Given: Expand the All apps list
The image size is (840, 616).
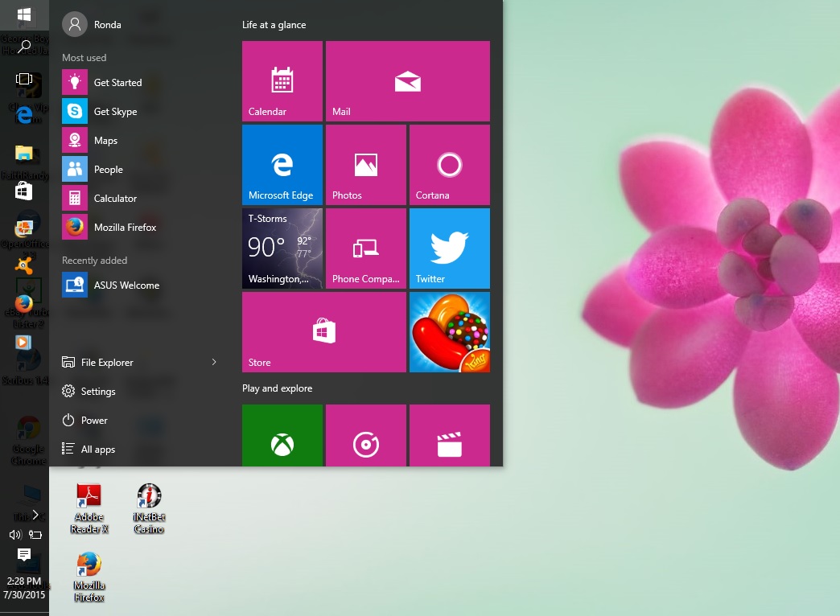Looking at the screenshot, I should coord(97,450).
